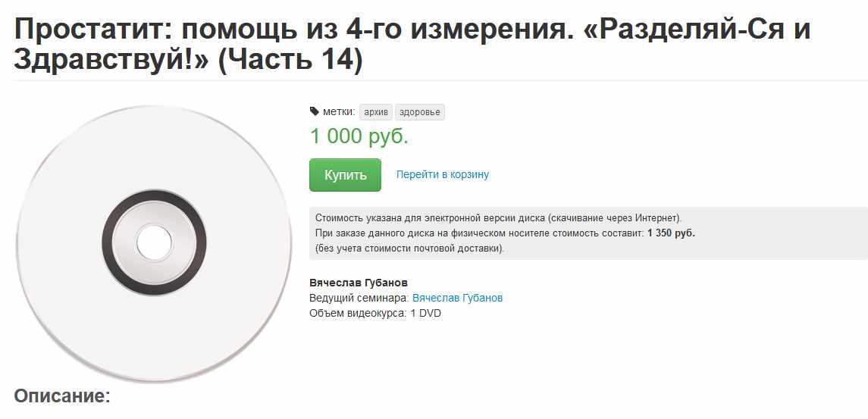Image resolution: width=868 pixels, height=419 pixels.
Task: Click the "метки:" label text
Action: pyautogui.click(x=339, y=112)
